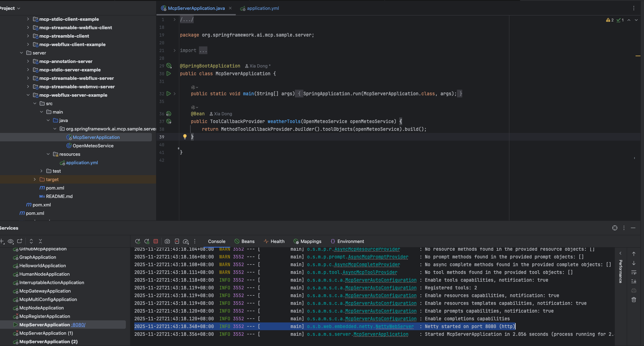The height and width of the screenshot is (346, 644).
Task: Stop the running McpServerApplication service
Action: click(x=156, y=241)
